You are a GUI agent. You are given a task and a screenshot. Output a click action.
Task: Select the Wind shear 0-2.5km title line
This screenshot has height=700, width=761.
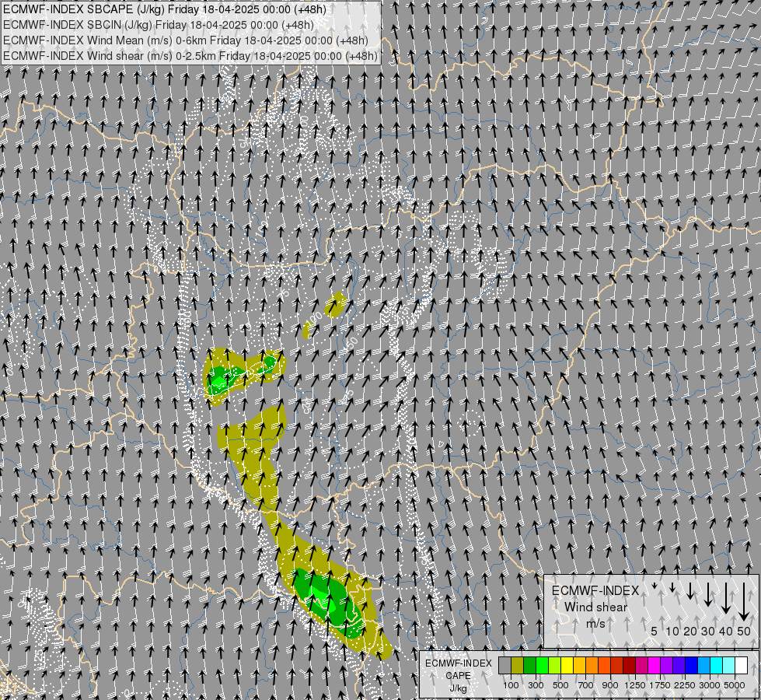pos(190,56)
